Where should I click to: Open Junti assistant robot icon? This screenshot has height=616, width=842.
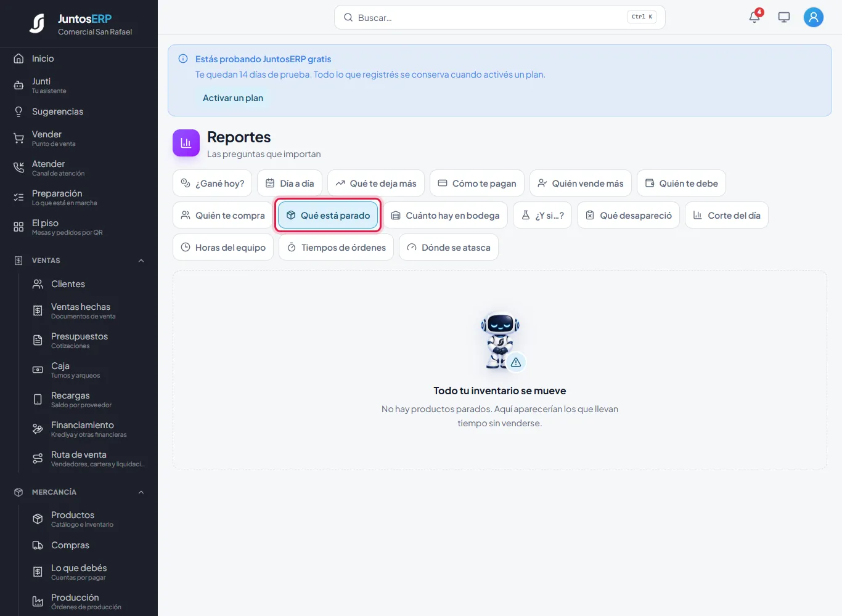pos(18,86)
